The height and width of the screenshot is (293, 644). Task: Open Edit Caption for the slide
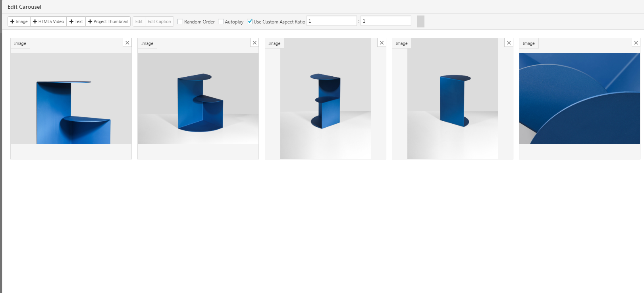[159, 21]
